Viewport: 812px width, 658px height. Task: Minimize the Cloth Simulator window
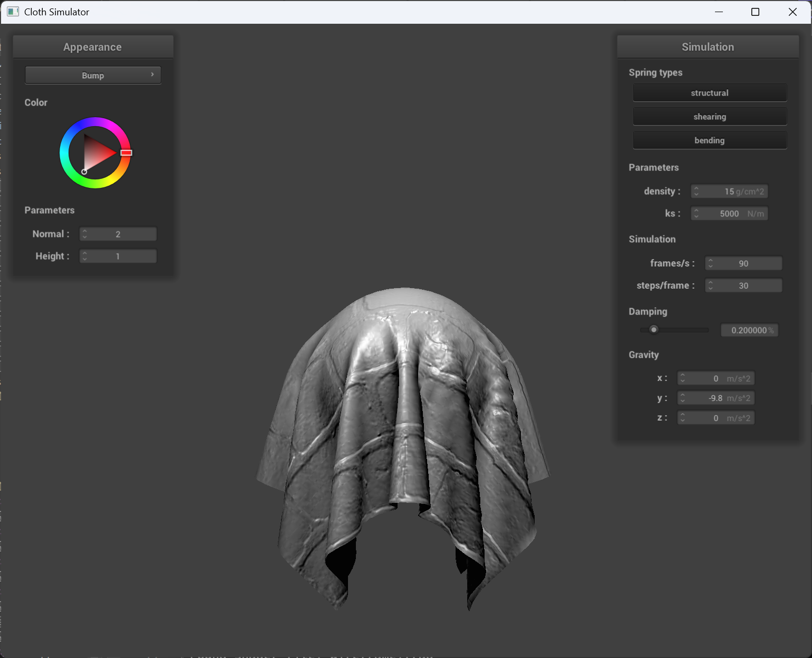[719, 12]
